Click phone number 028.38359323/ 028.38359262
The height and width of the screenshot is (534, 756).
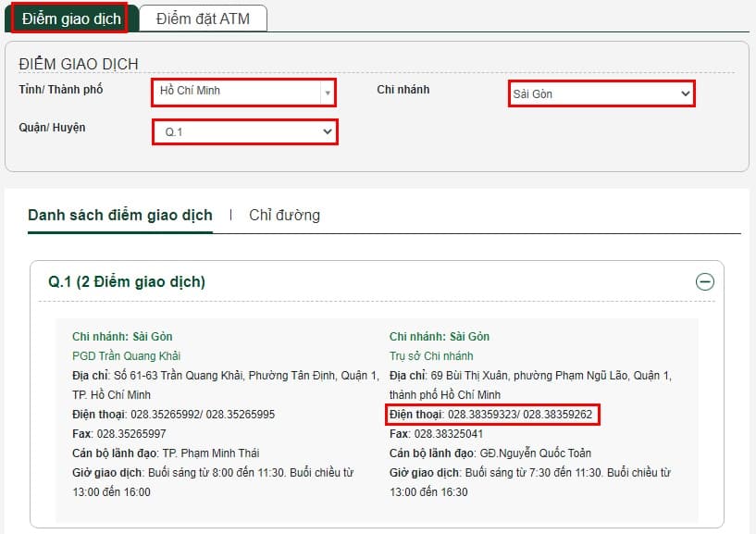[x=519, y=415]
